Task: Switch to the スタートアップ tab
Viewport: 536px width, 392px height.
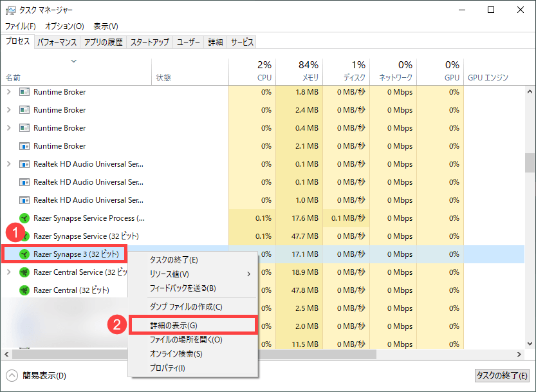Action: point(150,42)
